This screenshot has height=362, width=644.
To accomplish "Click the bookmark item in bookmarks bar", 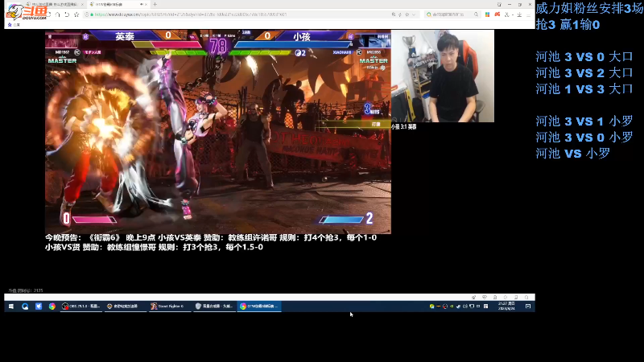I will 14,25.
